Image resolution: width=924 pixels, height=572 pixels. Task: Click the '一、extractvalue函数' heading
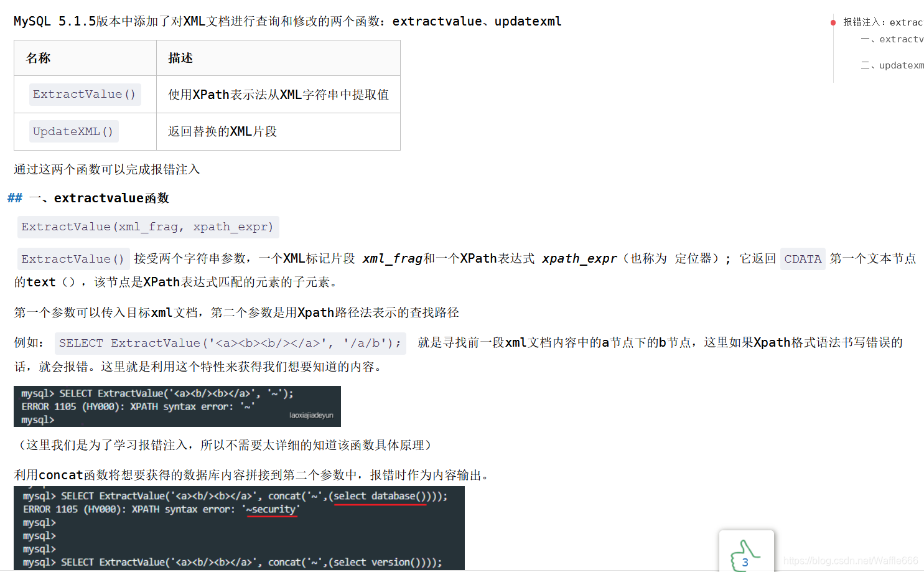point(99,198)
